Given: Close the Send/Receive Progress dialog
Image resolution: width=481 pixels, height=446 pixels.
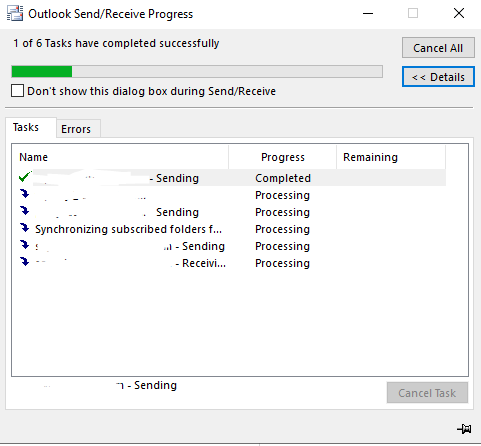Looking at the screenshot, I should [459, 13].
